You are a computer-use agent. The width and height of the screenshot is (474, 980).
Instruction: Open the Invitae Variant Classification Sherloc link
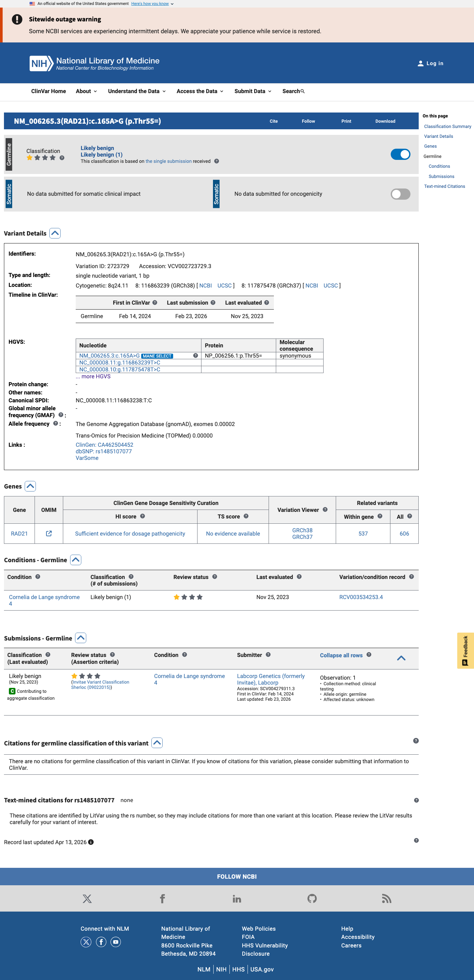[100, 684]
